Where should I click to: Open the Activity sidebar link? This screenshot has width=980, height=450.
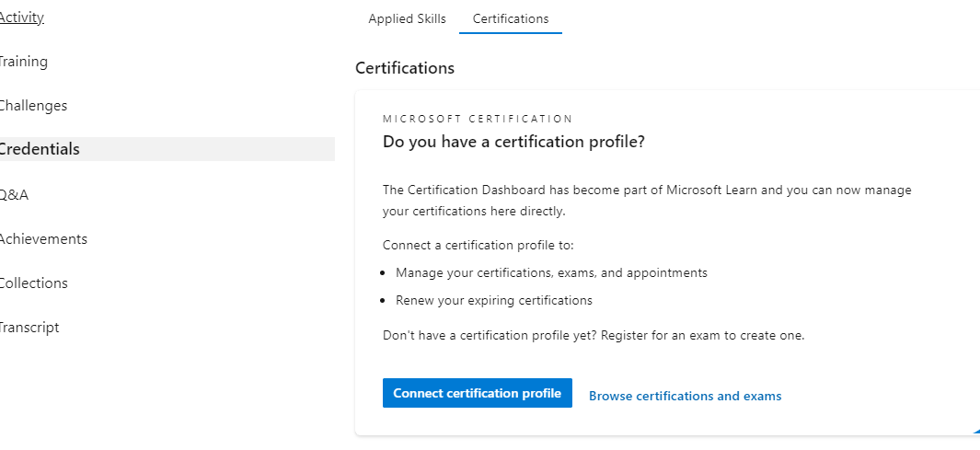[x=21, y=17]
